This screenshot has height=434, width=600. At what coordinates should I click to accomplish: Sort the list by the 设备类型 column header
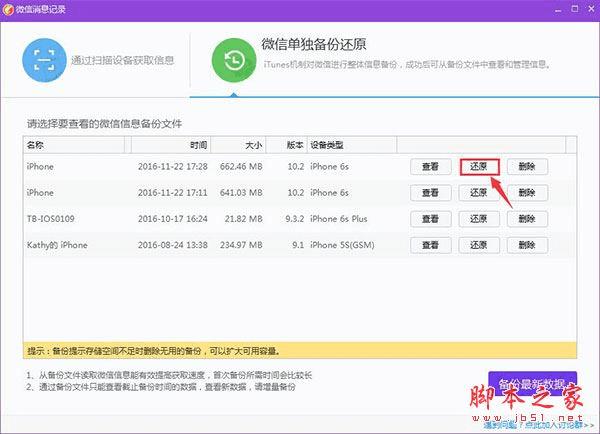pyautogui.click(x=352, y=145)
